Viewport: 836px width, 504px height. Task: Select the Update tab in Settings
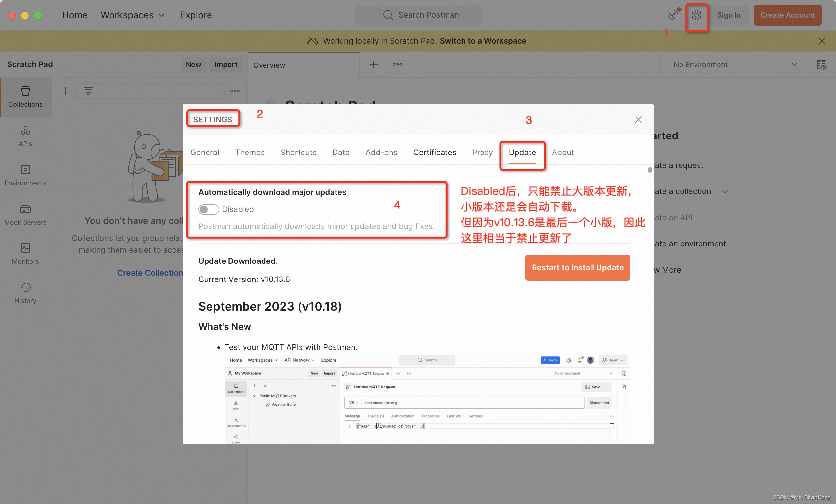[522, 152]
